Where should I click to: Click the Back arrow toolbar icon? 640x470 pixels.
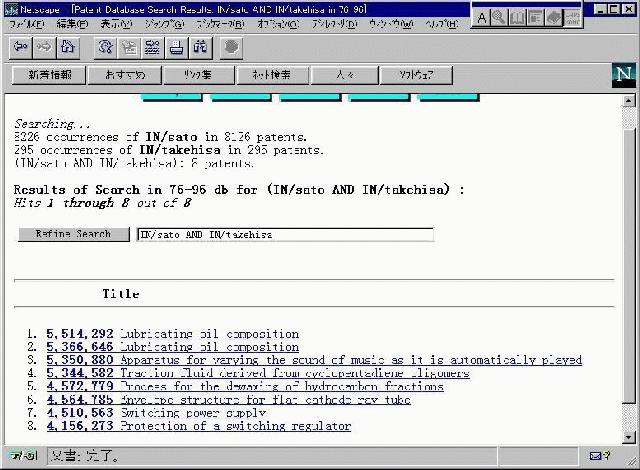pos(20,46)
